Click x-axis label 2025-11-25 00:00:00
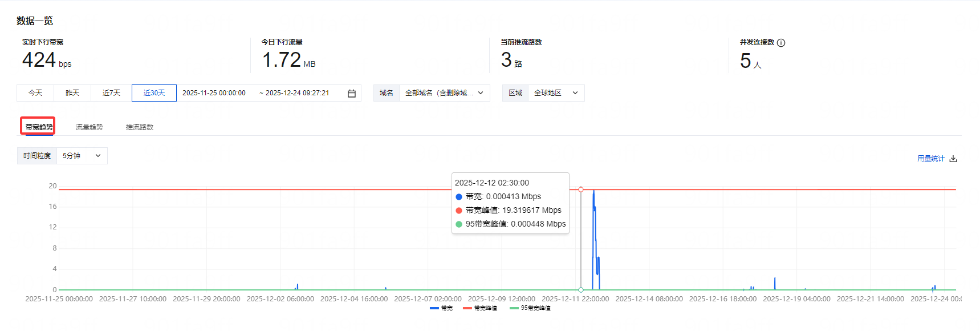980x331 pixels. (x=59, y=299)
